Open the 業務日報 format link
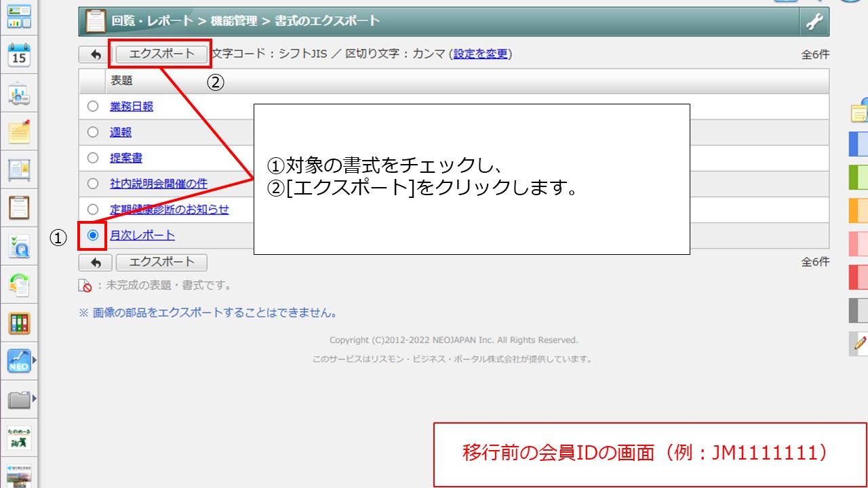 pos(132,106)
